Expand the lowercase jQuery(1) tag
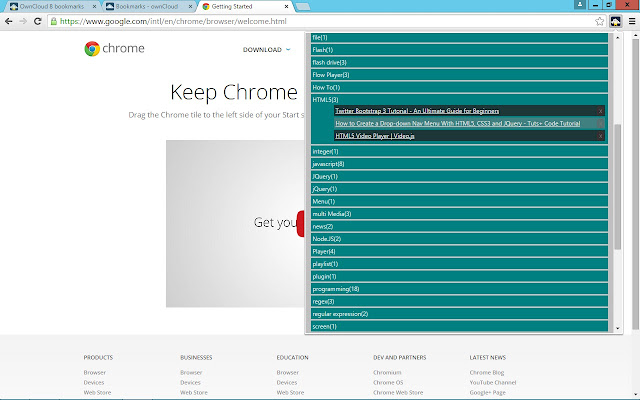Viewport: 640px width, 400px height. point(459,189)
